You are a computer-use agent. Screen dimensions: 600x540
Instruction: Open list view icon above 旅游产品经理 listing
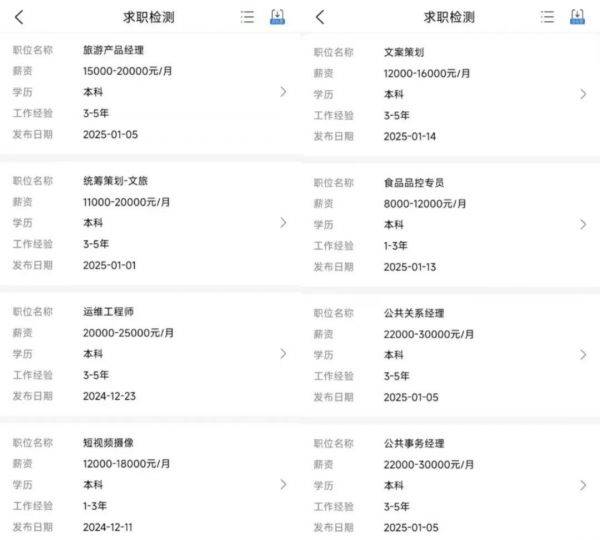tap(247, 17)
